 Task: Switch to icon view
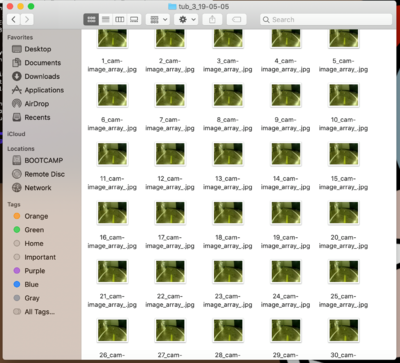pos(91,20)
